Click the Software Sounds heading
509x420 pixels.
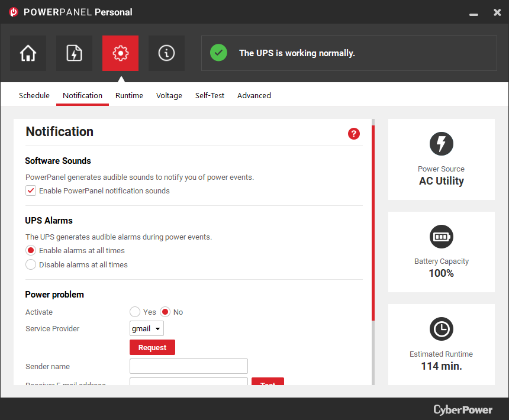[58, 161]
